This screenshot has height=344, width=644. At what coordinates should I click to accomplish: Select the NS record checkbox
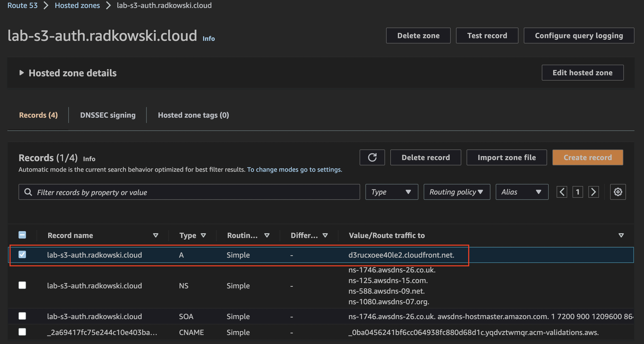click(22, 285)
